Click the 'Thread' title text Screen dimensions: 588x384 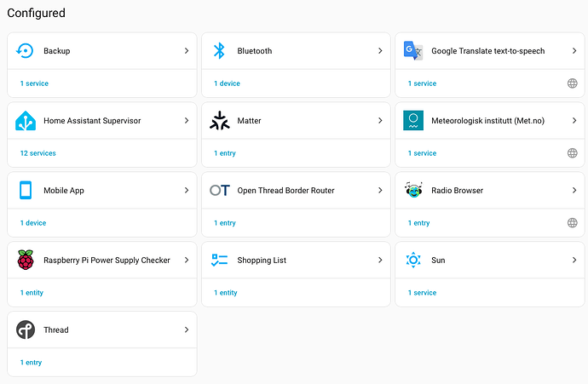point(56,330)
